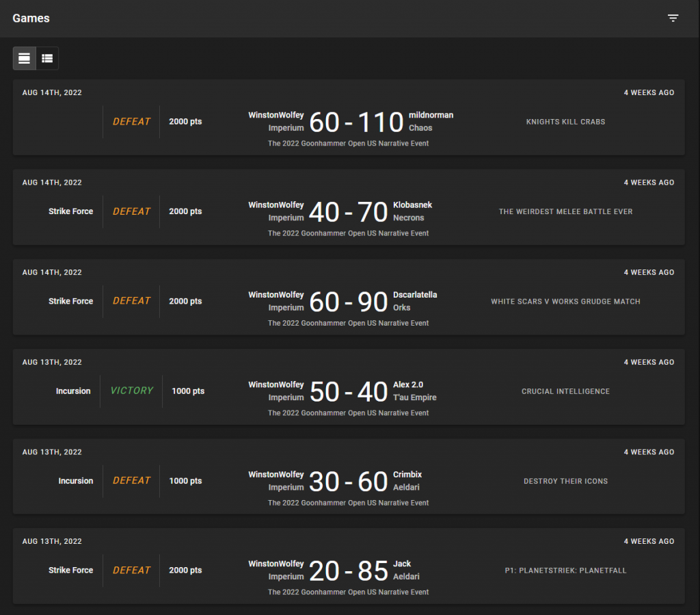700x615 pixels.
Task: Open the Knights Kill Crabs game
Action: coord(565,122)
